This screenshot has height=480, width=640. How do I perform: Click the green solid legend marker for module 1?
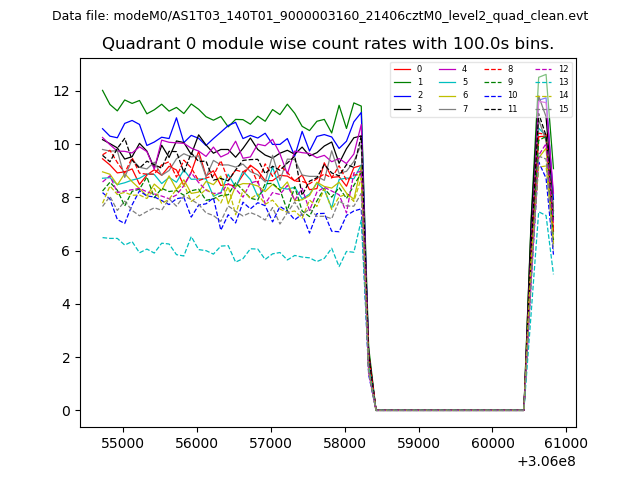pos(401,82)
